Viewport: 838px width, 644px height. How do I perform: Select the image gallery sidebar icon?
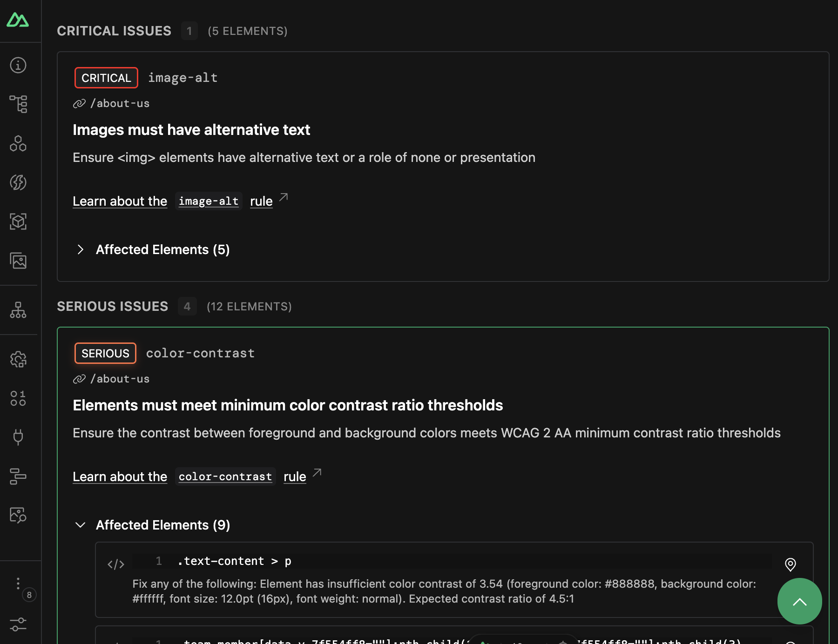click(18, 261)
